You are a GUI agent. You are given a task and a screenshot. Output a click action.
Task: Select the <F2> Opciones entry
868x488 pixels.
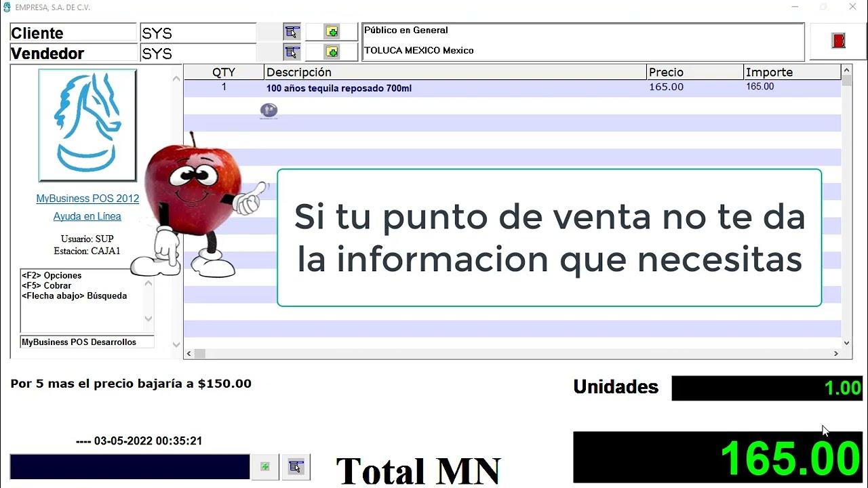[52, 275]
